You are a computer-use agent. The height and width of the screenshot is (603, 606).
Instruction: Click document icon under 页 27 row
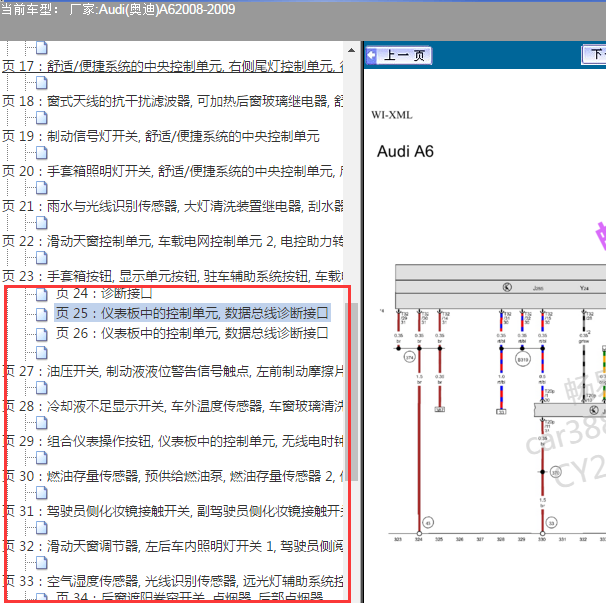pos(42,387)
